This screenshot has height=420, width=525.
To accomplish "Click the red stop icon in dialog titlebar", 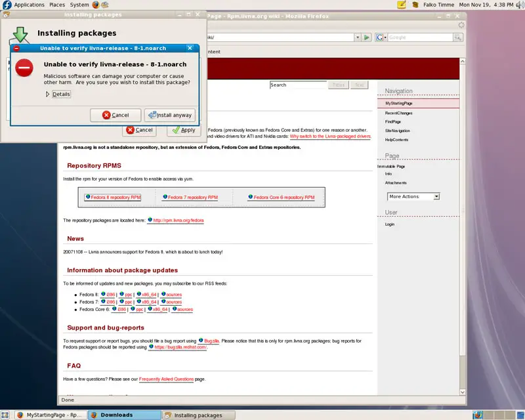I will coord(16,48).
